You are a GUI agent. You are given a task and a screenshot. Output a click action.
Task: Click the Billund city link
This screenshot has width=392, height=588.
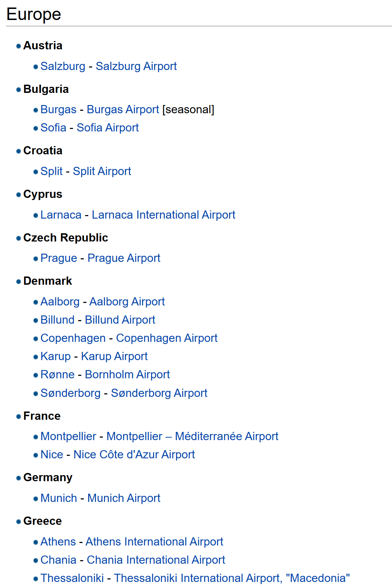click(x=57, y=320)
